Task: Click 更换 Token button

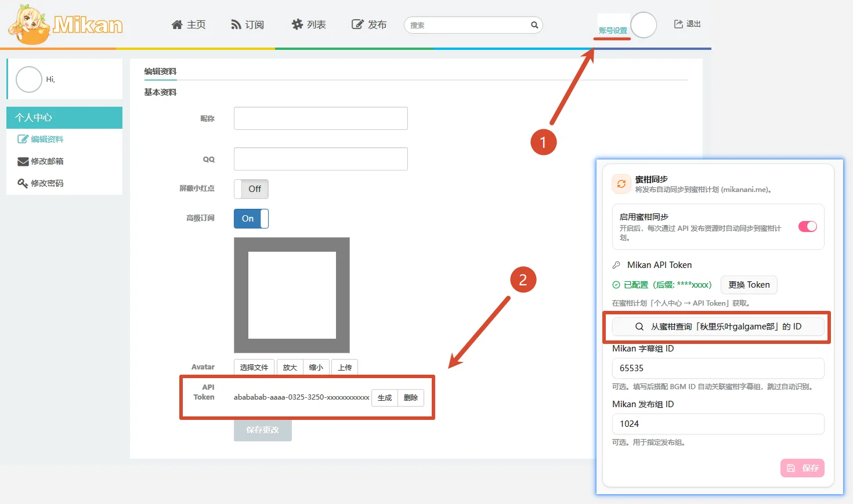Action: coord(749,285)
